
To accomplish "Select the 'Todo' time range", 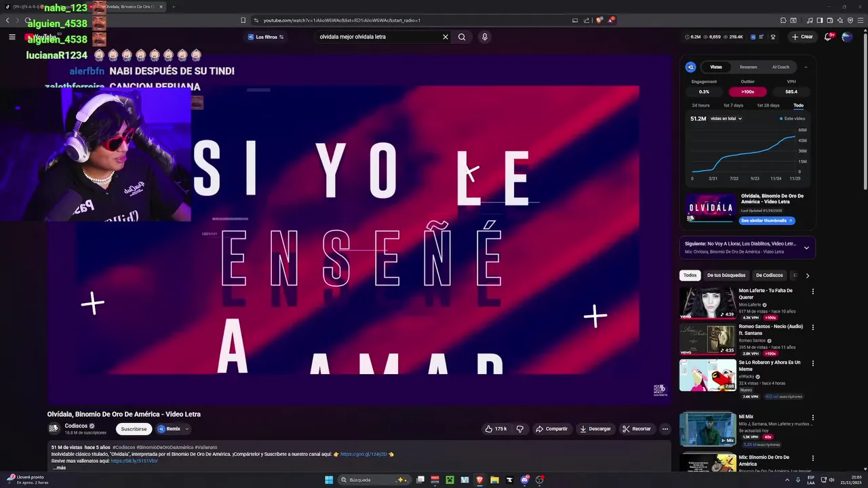I will [799, 105].
